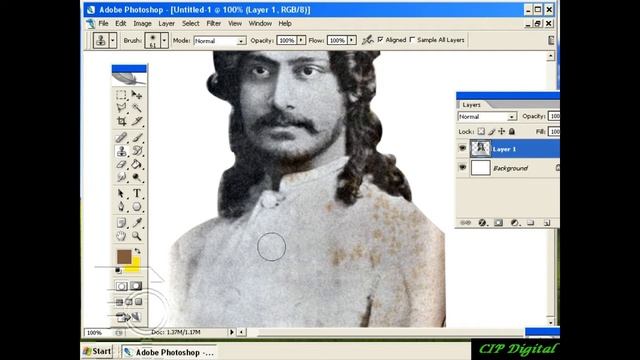Select the Hand tool
The image size is (640, 360).
tap(121, 236)
